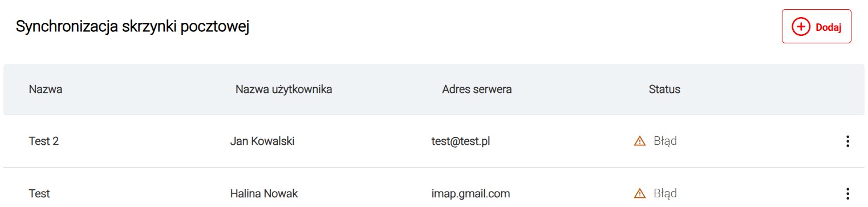Click Synchronizacja skrzynki pocztowej heading

point(132,27)
